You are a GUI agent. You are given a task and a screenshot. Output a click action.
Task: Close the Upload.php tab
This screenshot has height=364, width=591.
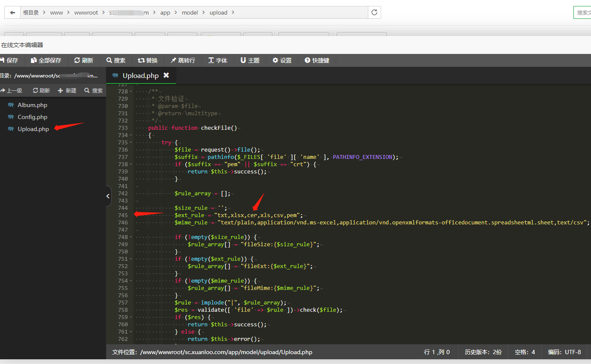point(166,75)
